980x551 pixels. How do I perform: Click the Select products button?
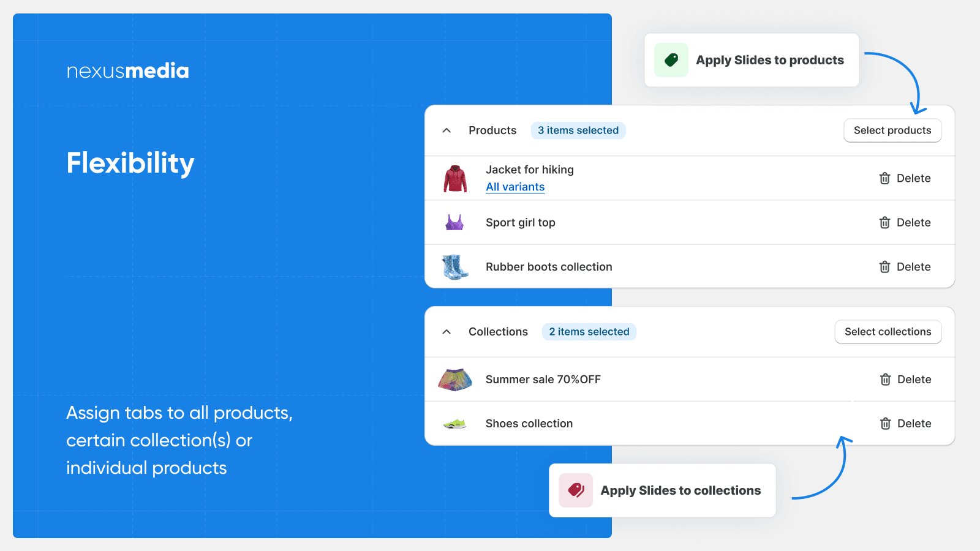892,130
